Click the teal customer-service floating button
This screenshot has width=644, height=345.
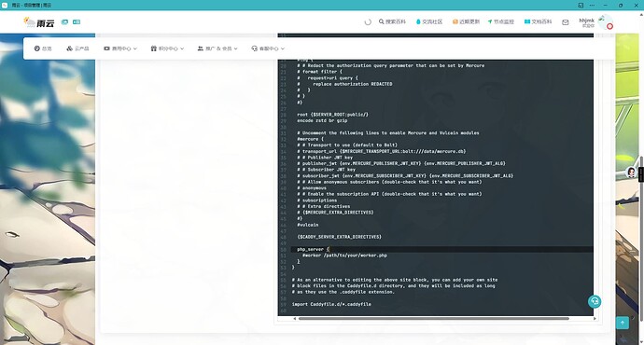[594, 301]
